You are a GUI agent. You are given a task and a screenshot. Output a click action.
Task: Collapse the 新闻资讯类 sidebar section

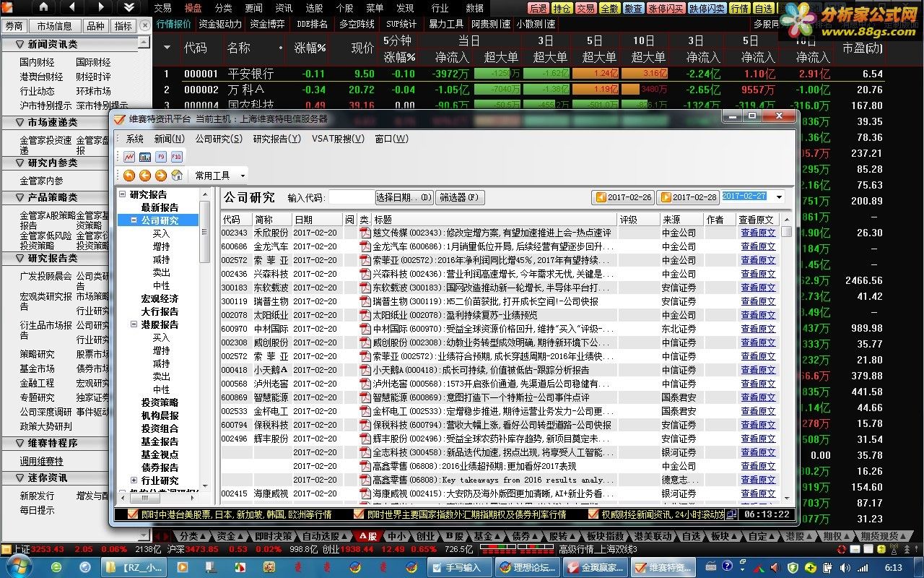[x=19, y=45]
